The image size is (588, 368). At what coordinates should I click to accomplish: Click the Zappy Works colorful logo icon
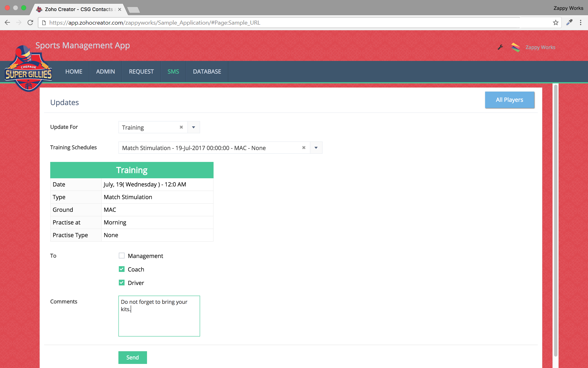[515, 47]
